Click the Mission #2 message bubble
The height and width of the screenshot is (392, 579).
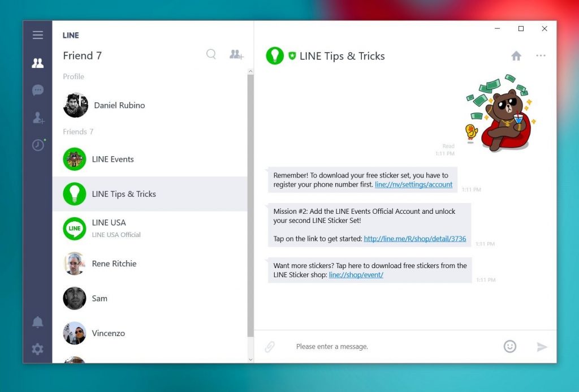(369, 225)
